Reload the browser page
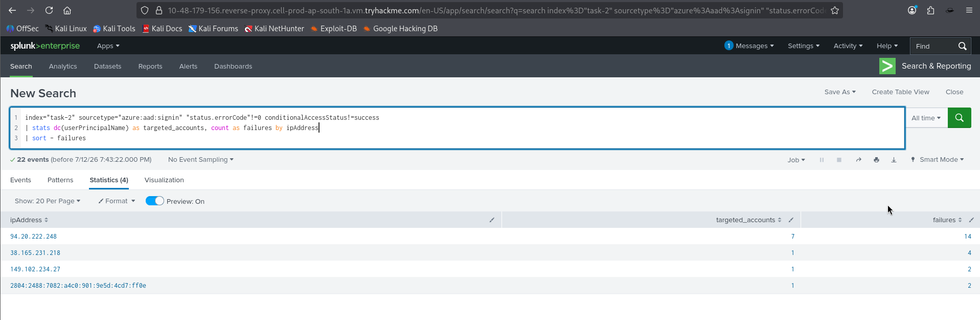 tap(49, 10)
